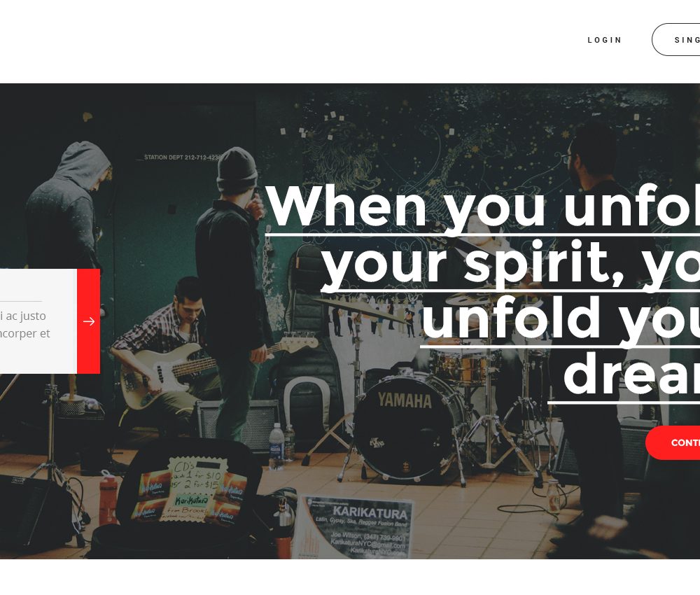Screen dimensions: 700x595
Task: Click the white arrow icon on red panel
Action: coord(88,321)
